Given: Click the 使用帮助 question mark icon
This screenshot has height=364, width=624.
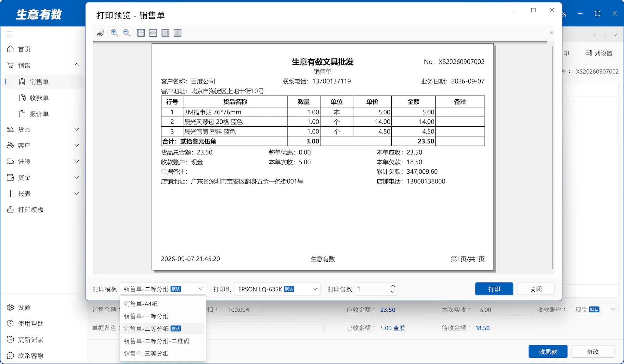Looking at the screenshot, I should (x=10, y=324).
